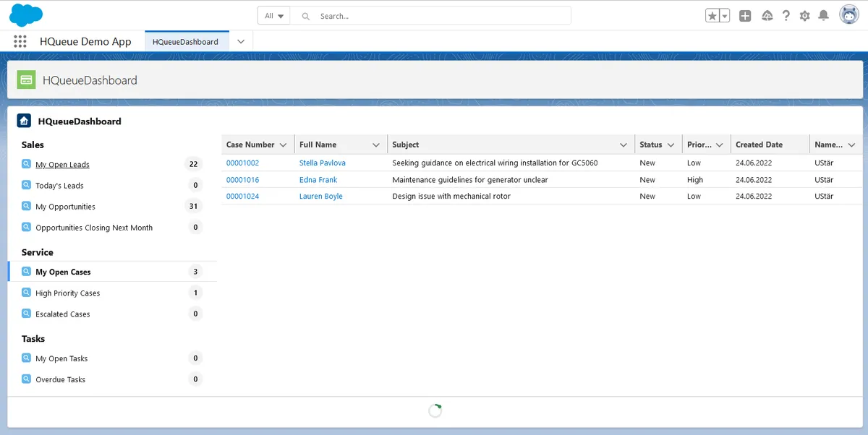Screen dimensions: 868x435
Task: Click the search icon beside My Open Leads
Action: click(x=27, y=164)
